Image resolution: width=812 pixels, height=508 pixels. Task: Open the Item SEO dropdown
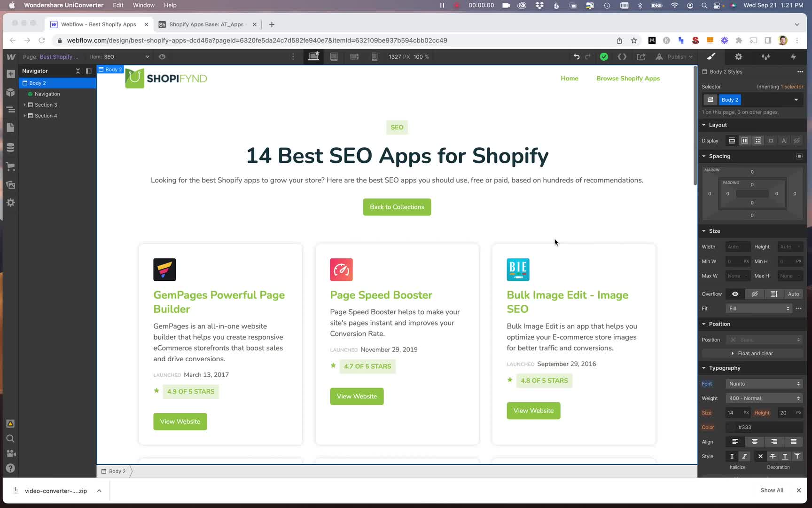pyautogui.click(x=120, y=56)
